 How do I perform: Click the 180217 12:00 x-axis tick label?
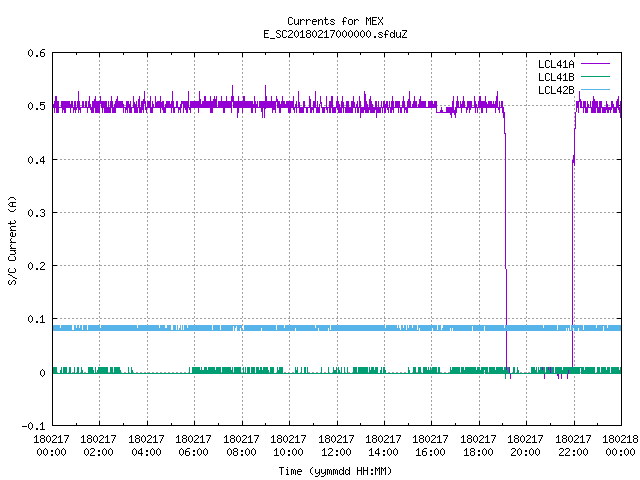tap(336, 445)
